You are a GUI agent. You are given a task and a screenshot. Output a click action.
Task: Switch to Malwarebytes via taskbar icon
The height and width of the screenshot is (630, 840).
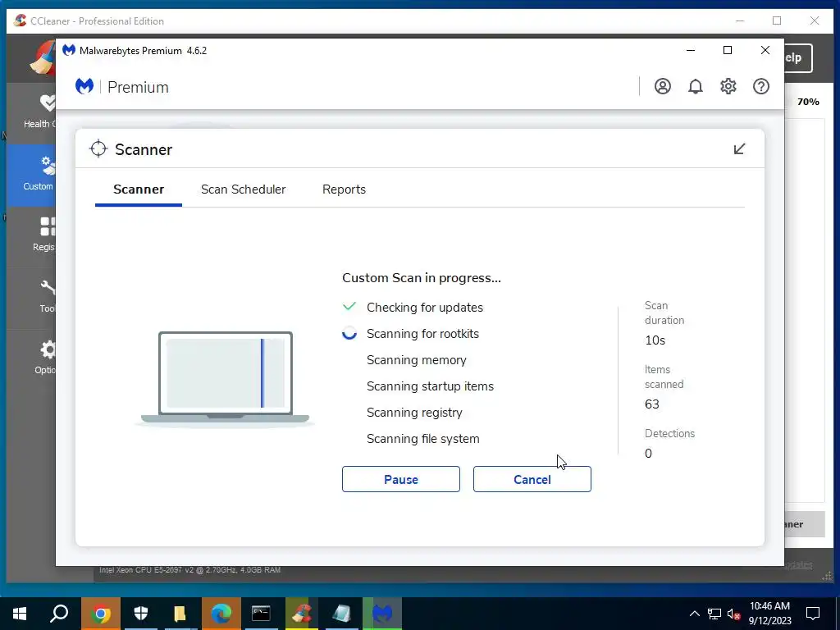tap(382, 614)
